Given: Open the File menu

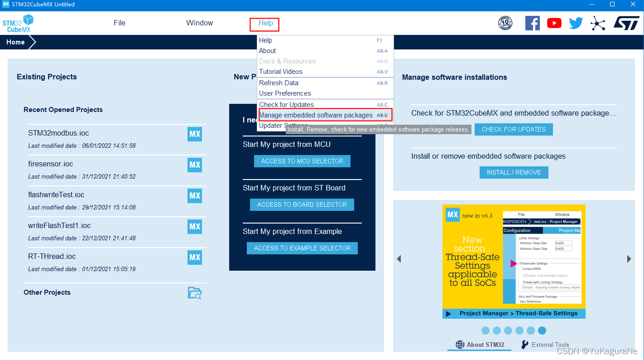Looking at the screenshot, I should coord(120,23).
